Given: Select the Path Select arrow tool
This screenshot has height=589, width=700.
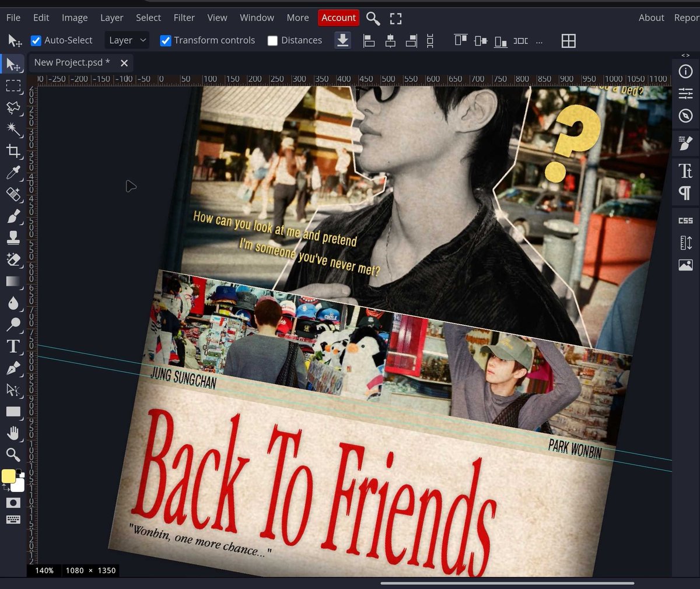Looking at the screenshot, I should point(13,390).
